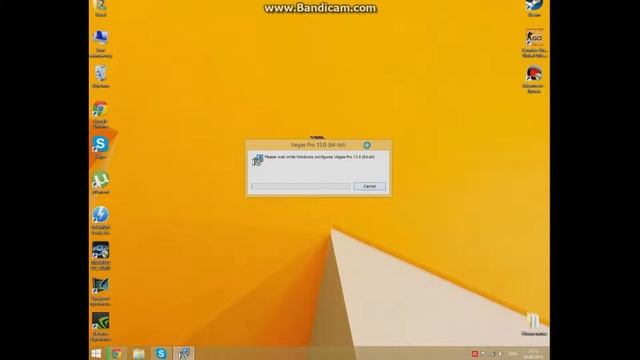Switch to Chrome in the taskbar
The height and width of the screenshot is (360, 640).
117,353
